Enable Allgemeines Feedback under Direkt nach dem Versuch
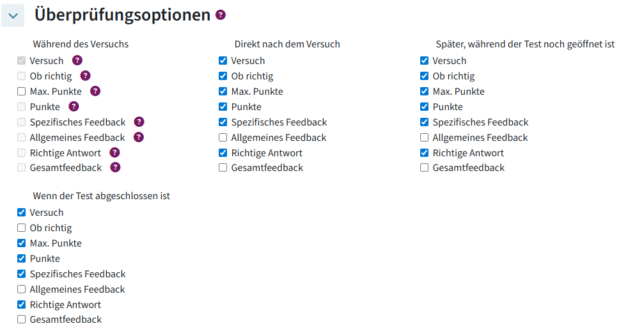The height and width of the screenshot is (333, 644). 223,137
